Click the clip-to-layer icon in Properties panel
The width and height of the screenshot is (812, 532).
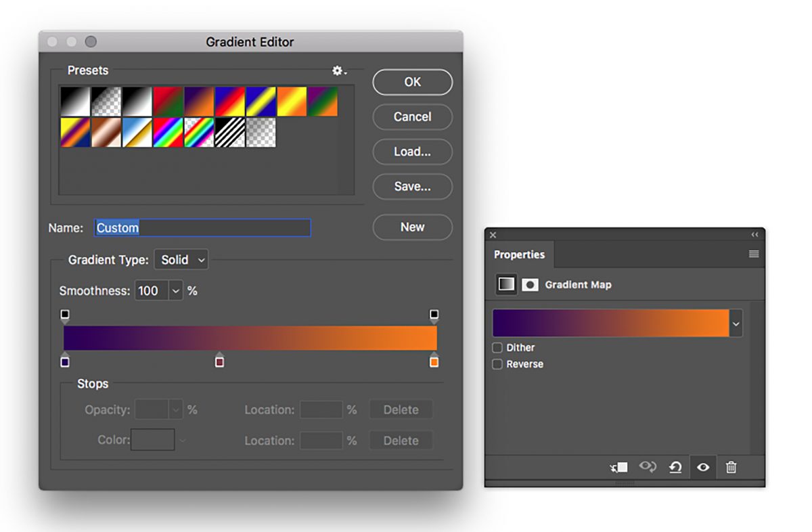(618, 467)
